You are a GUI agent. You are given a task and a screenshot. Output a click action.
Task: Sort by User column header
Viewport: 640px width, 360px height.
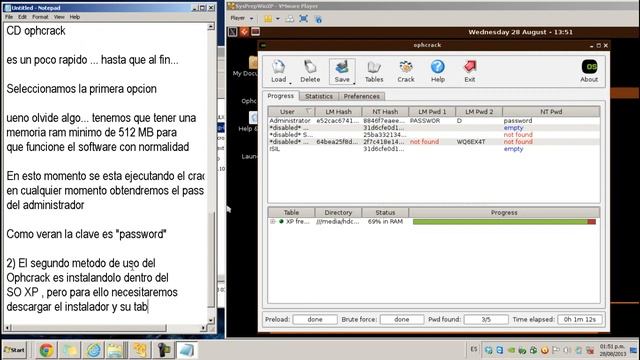(x=291, y=111)
